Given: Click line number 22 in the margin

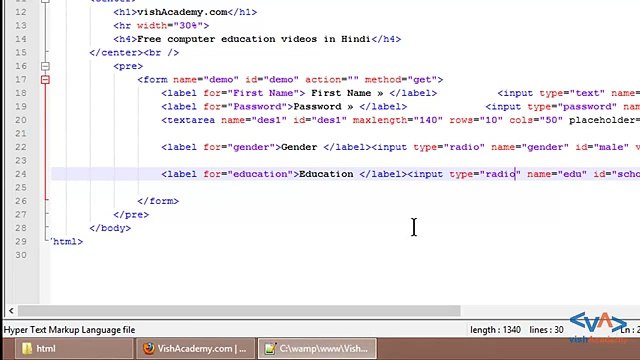Looking at the screenshot, I should (x=21, y=147).
